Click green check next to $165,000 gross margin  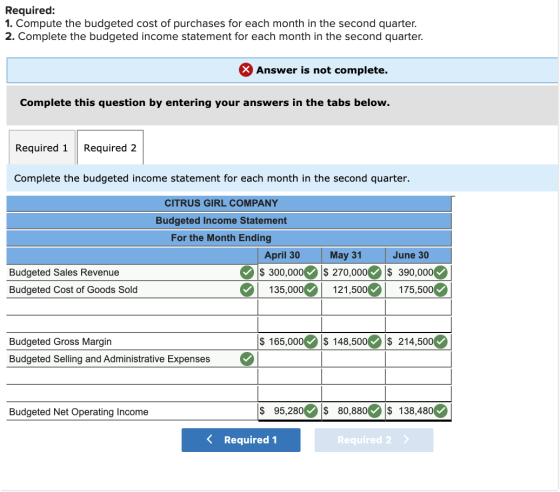tap(311, 342)
